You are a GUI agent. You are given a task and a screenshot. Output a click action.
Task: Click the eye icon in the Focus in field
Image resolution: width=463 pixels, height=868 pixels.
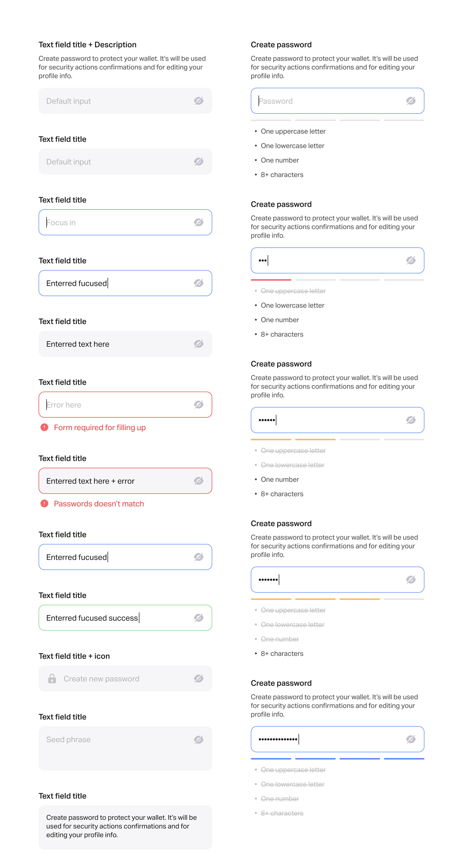[198, 222]
